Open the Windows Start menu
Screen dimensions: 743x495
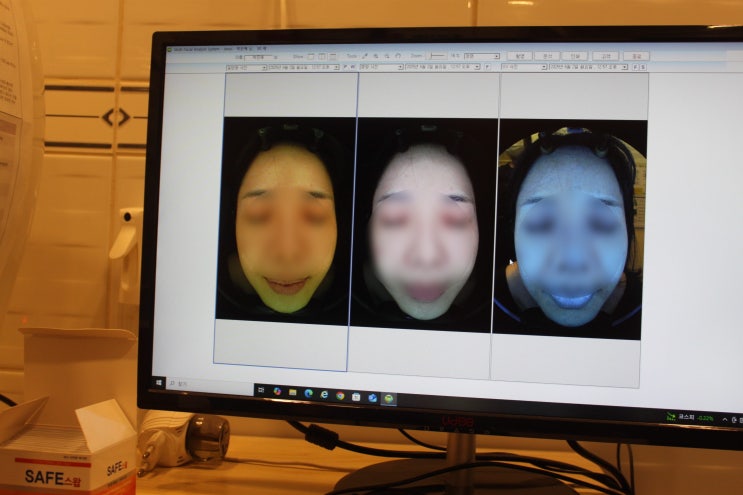(x=159, y=382)
